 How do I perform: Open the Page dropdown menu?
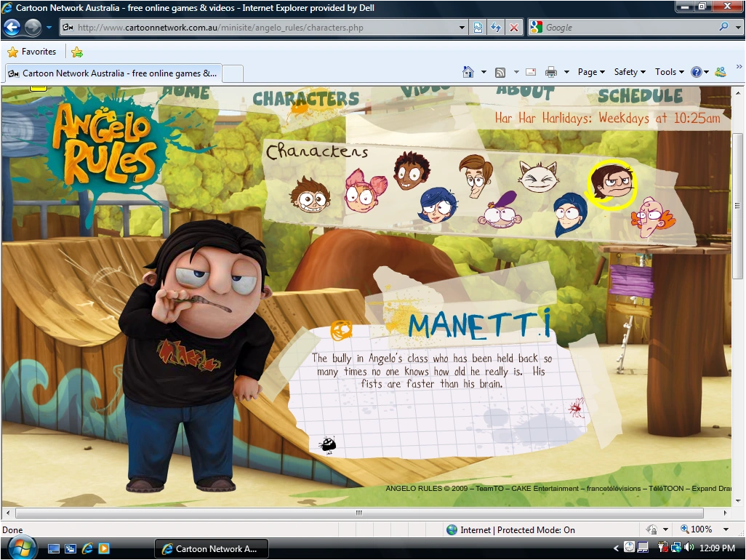[591, 72]
